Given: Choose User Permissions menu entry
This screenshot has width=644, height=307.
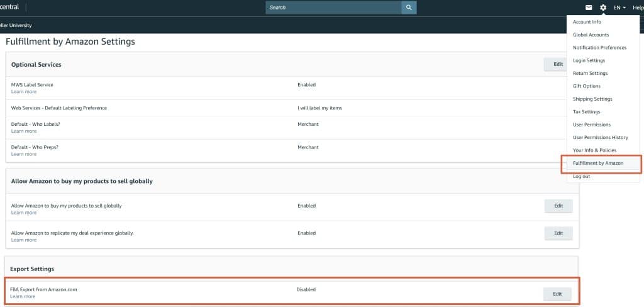Looking at the screenshot, I should pos(592,125).
